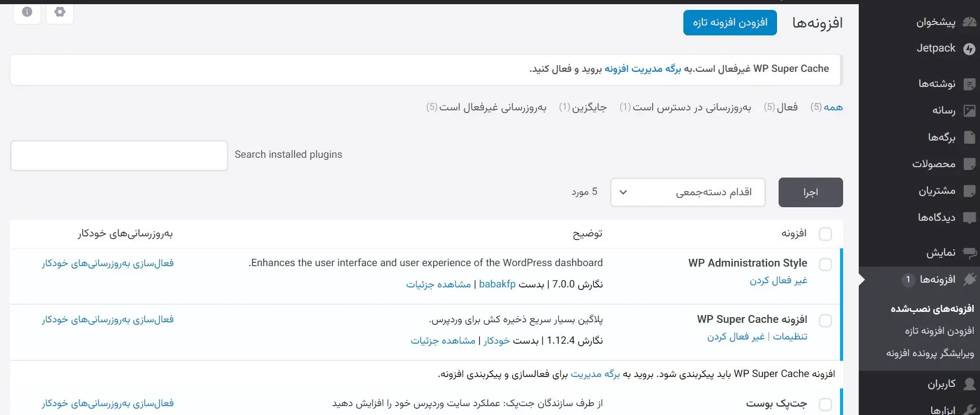980x415 pixels.
Task: Click the توضیح column header
Action: click(588, 233)
